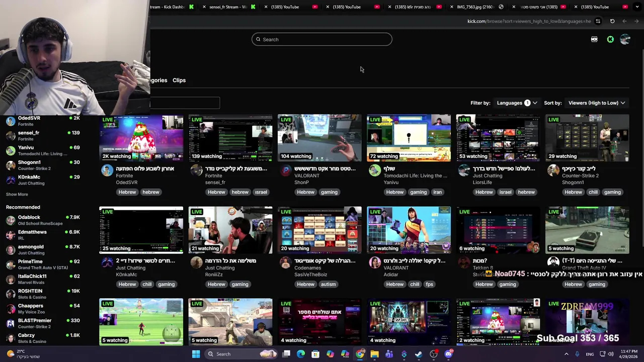The image size is (644, 362).
Task: Open Odablock channel in the Recommended list
Action: pyautogui.click(x=43, y=220)
